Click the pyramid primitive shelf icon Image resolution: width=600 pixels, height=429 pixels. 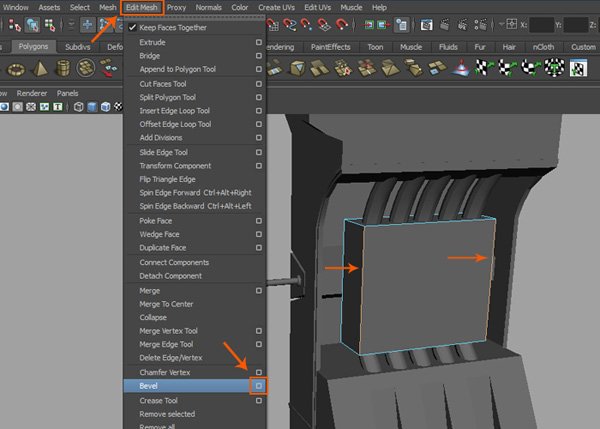[x=40, y=69]
